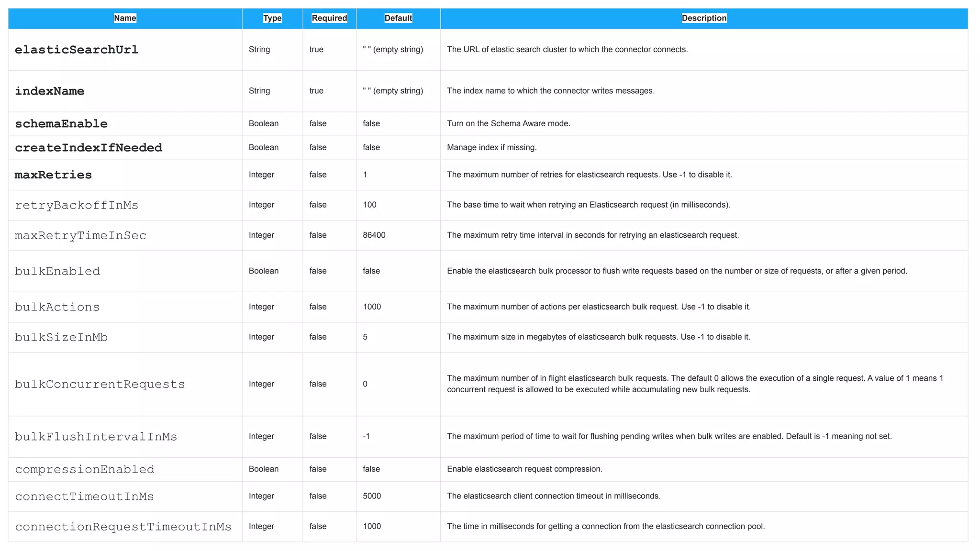Click the maximum number of retries description

(x=590, y=175)
